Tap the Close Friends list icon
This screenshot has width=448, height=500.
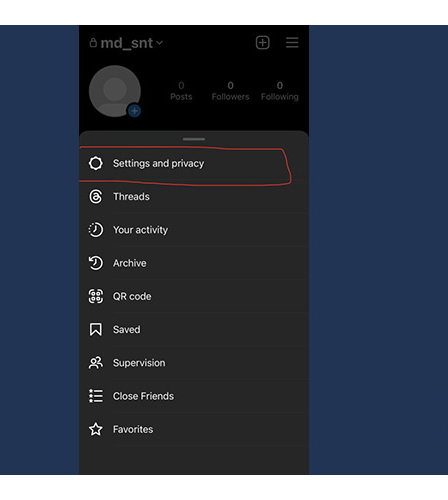pyautogui.click(x=96, y=396)
